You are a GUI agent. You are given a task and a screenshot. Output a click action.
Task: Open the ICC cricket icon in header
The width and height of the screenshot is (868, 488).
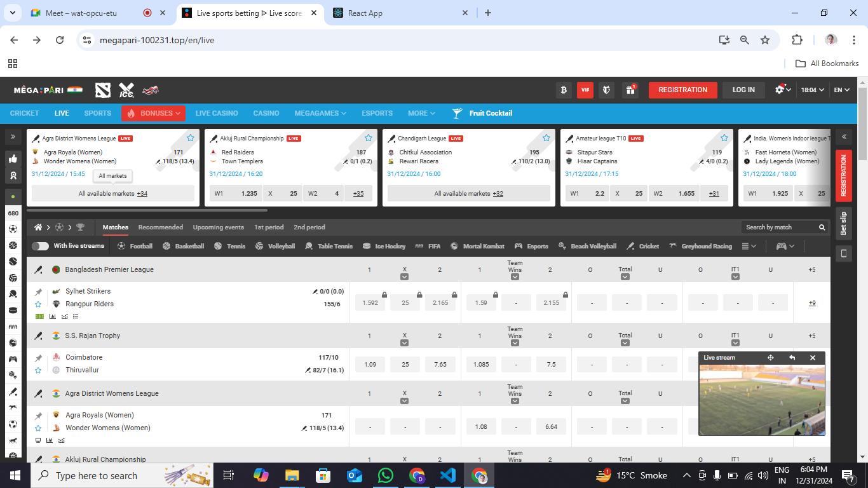click(x=126, y=90)
